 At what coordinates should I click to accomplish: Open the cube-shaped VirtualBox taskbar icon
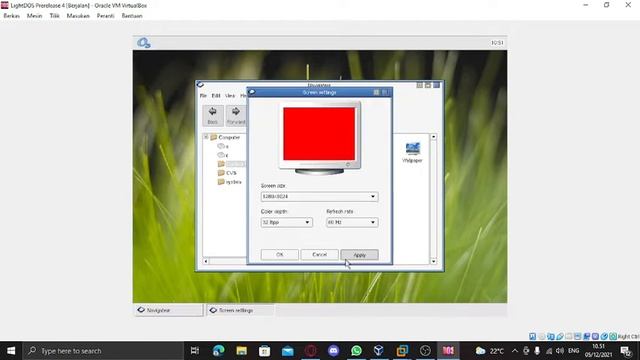tap(379, 351)
